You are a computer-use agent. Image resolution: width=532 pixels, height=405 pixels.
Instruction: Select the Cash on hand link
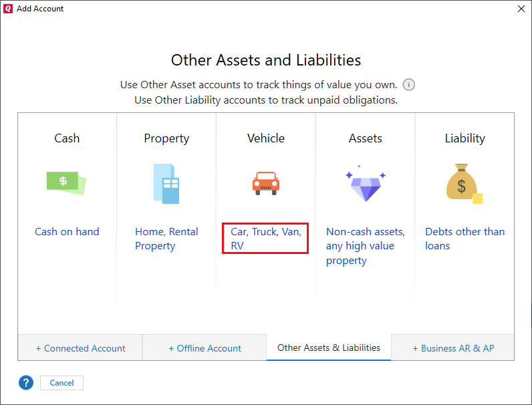(x=67, y=232)
